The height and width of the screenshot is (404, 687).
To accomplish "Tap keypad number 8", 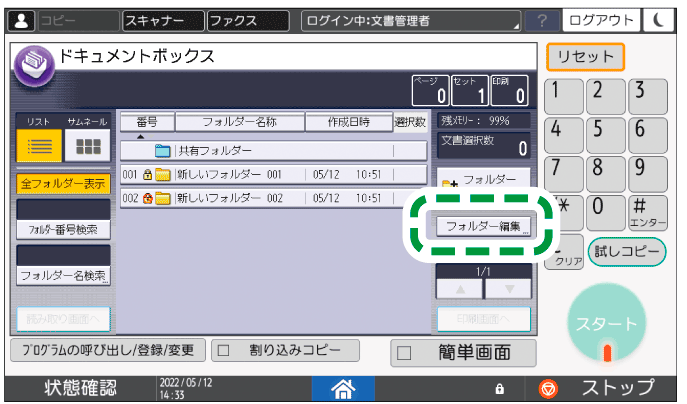I will pos(606,174).
